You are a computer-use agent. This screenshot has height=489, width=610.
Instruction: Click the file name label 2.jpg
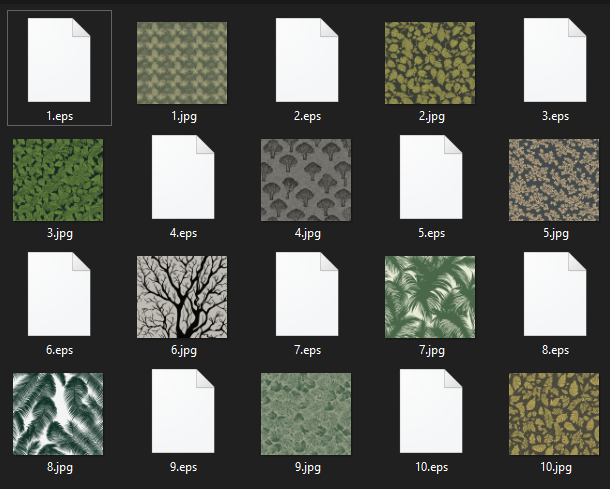pos(431,116)
